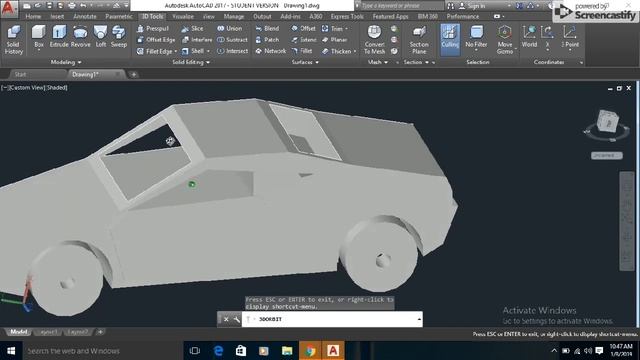Open Microsoft Edge from the taskbar
This screenshot has width=640, height=360.
218,351
